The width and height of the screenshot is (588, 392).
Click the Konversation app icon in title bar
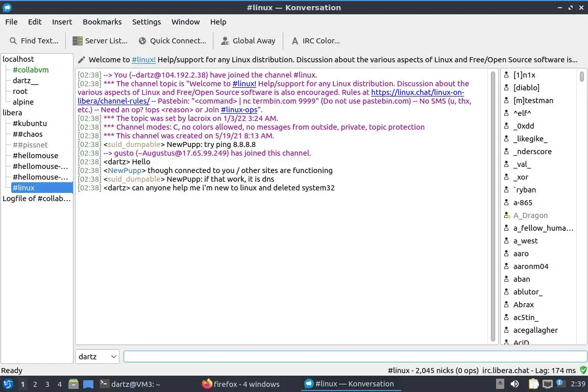(x=7, y=8)
